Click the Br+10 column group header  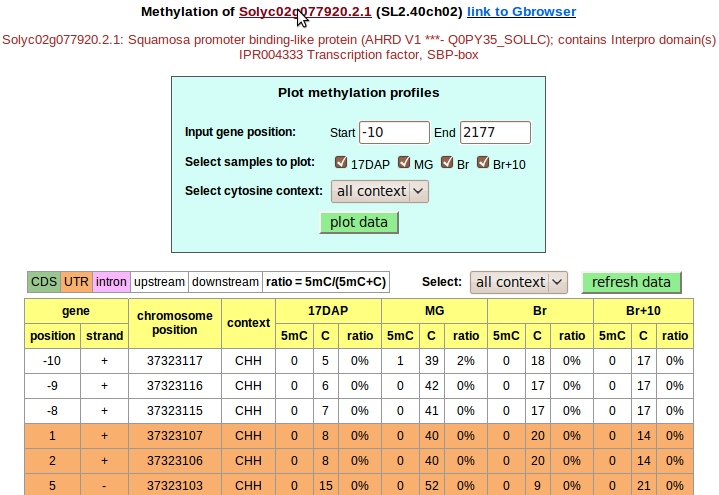[x=643, y=311]
